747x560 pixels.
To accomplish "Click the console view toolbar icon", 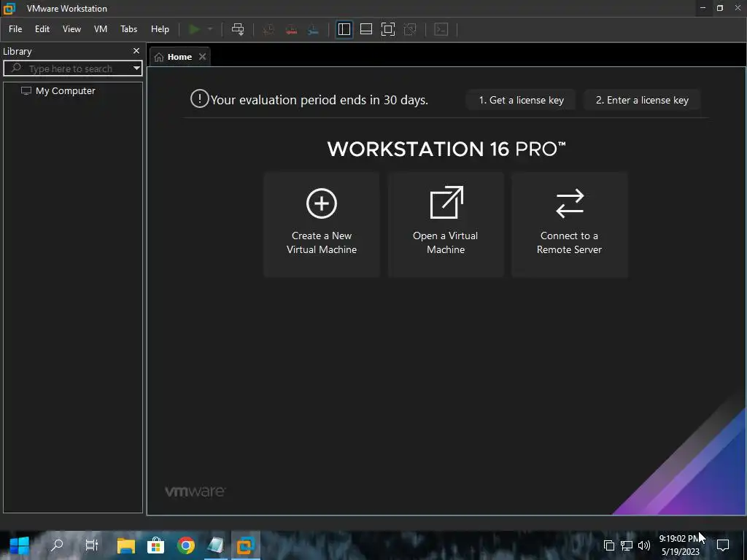I will (441, 29).
